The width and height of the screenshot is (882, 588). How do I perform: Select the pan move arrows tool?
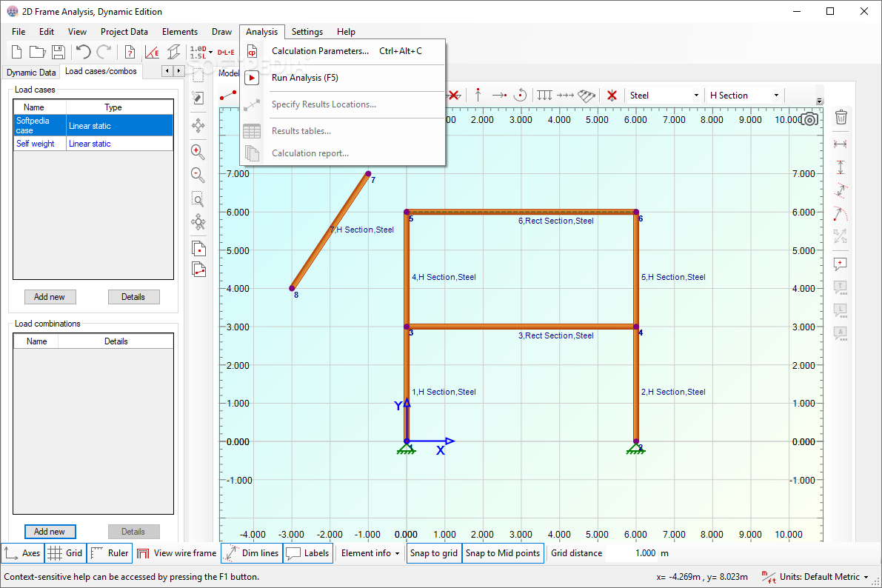[x=198, y=125]
